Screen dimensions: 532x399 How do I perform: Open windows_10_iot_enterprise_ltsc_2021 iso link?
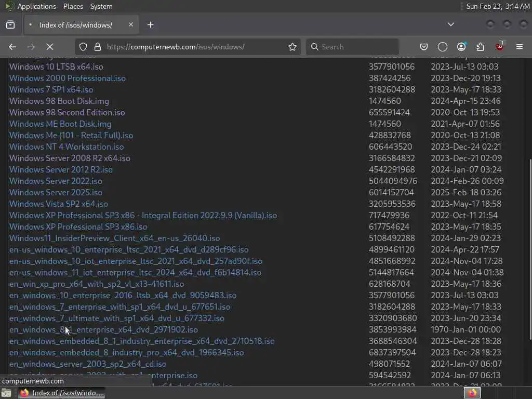tap(136, 261)
